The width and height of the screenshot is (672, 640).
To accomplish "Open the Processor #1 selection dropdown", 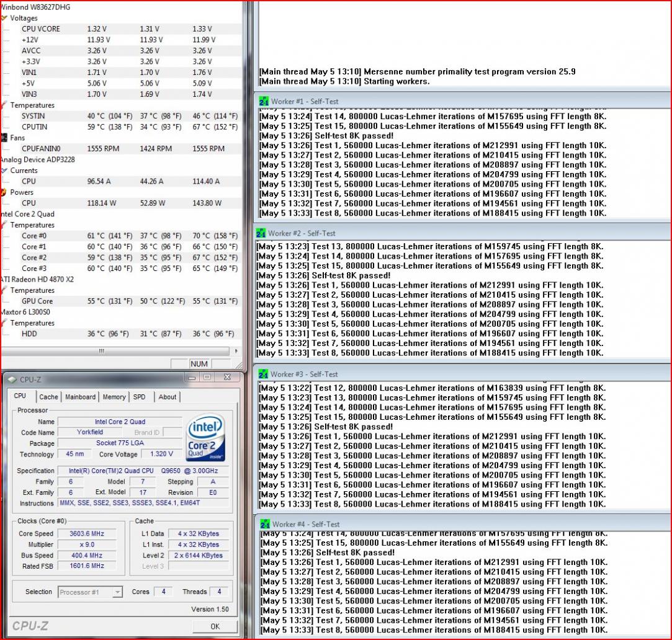I will click(91, 592).
